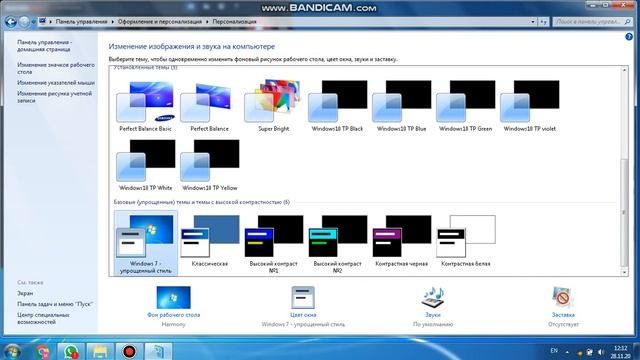The height and width of the screenshot is (360, 640).
Task: Pick the Windows10 TP White theme
Action: (145, 165)
